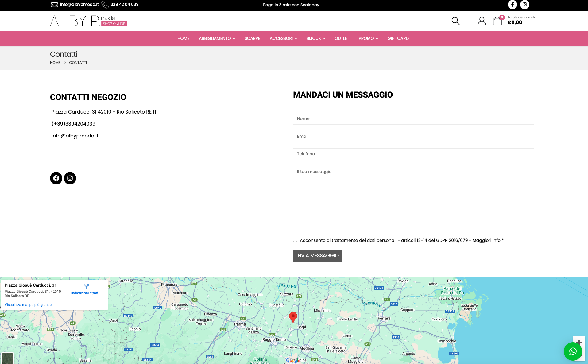Go to the OUTLET menu item
588x364 pixels.
(x=342, y=38)
